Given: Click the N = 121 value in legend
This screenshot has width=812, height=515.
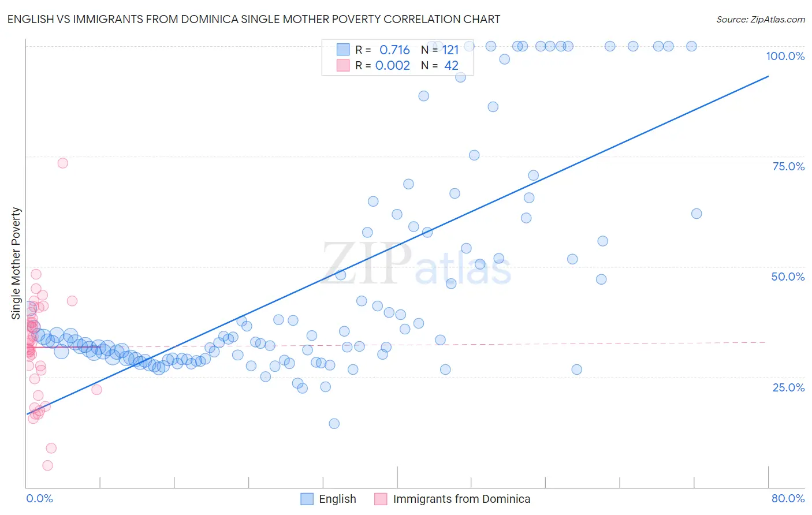Looking at the screenshot, I should click(440, 50).
